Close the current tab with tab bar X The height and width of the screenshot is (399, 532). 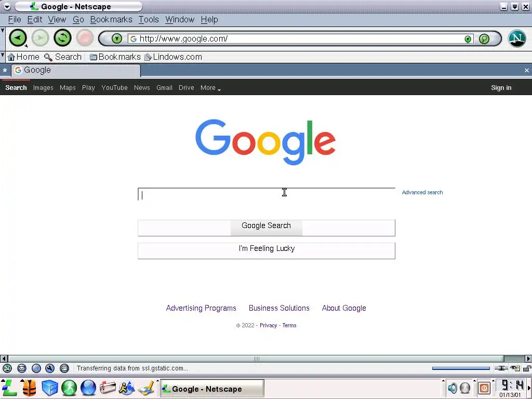tap(527, 71)
